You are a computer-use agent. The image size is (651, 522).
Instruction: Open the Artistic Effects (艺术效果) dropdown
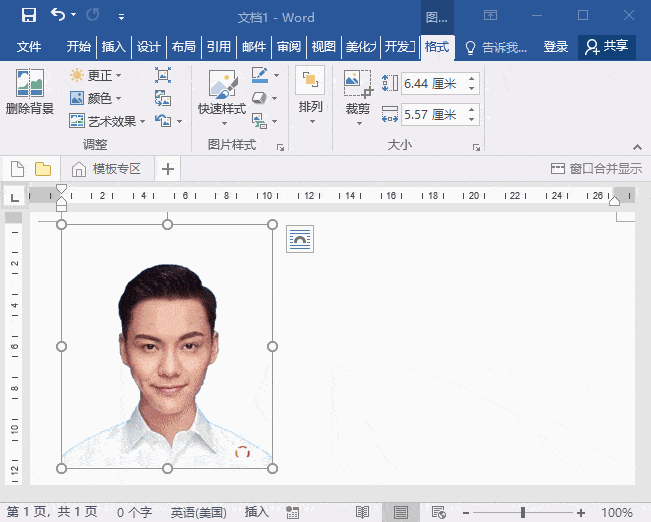click(108, 121)
